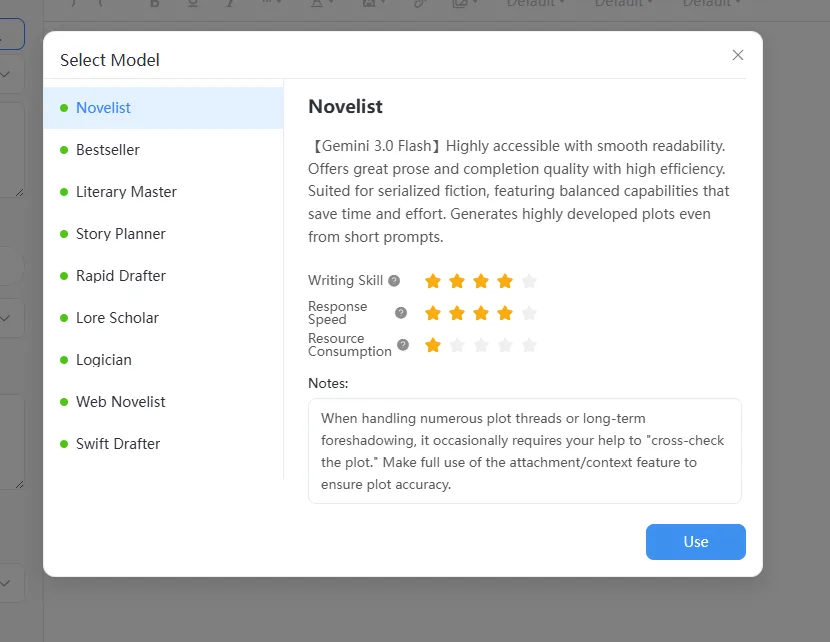Pick the Swift Drafter model

click(x=164, y=444)
